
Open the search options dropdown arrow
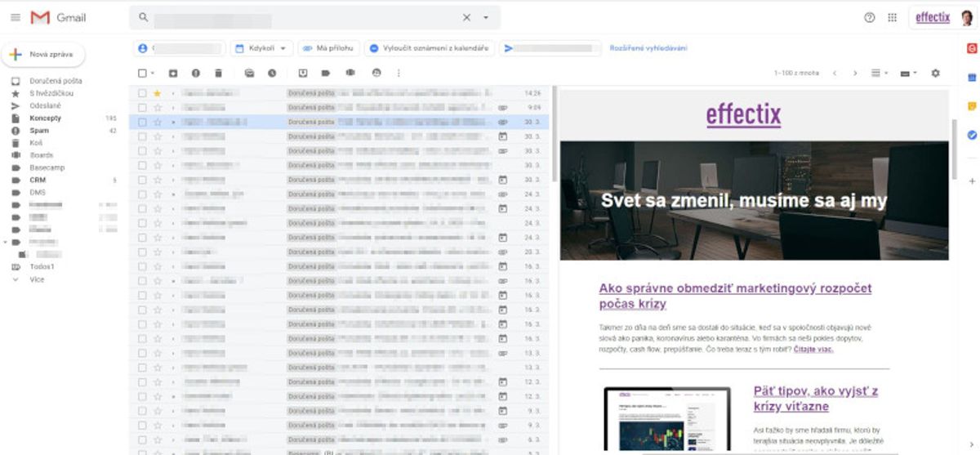coord(486,17)
